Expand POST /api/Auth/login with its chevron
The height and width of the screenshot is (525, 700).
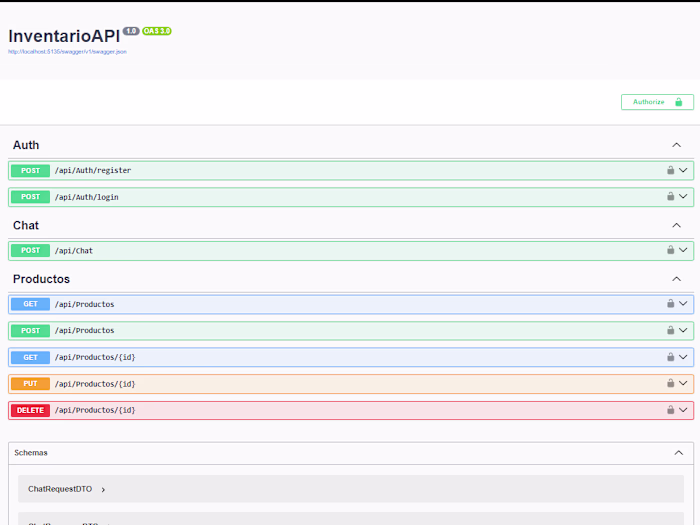pos(683,196)
